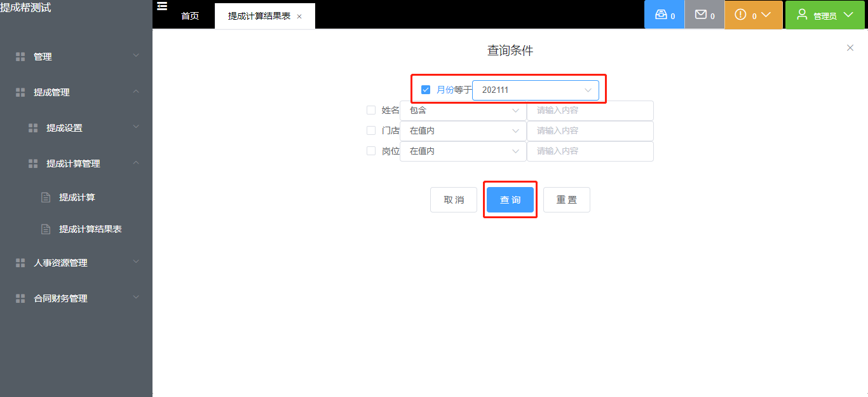Click the hamburger menu icon
This screenshot has width=868, height=397.
[162, 6]
